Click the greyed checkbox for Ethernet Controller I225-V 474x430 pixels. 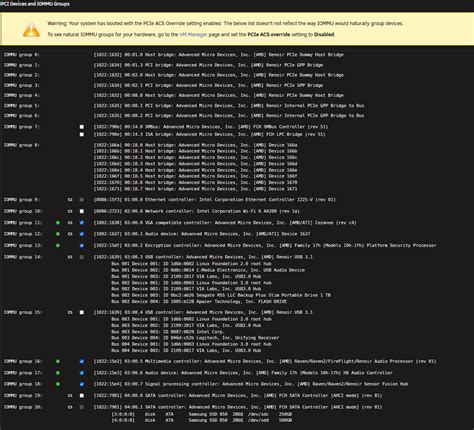82,200
